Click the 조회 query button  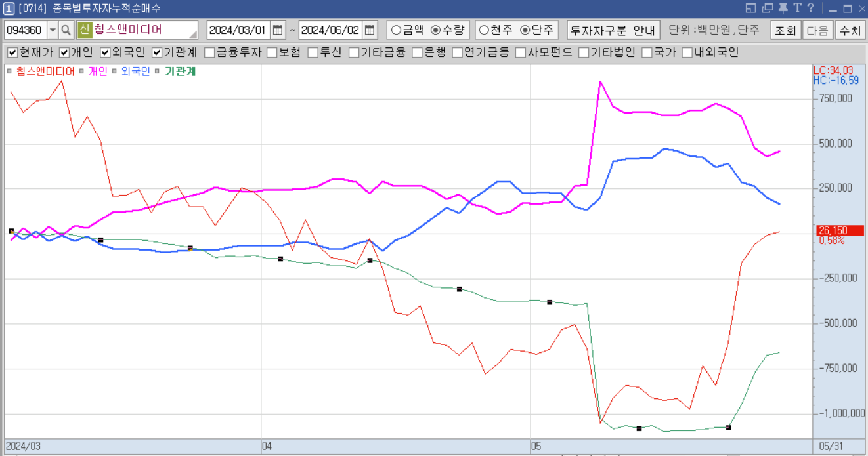pos(785,30)
